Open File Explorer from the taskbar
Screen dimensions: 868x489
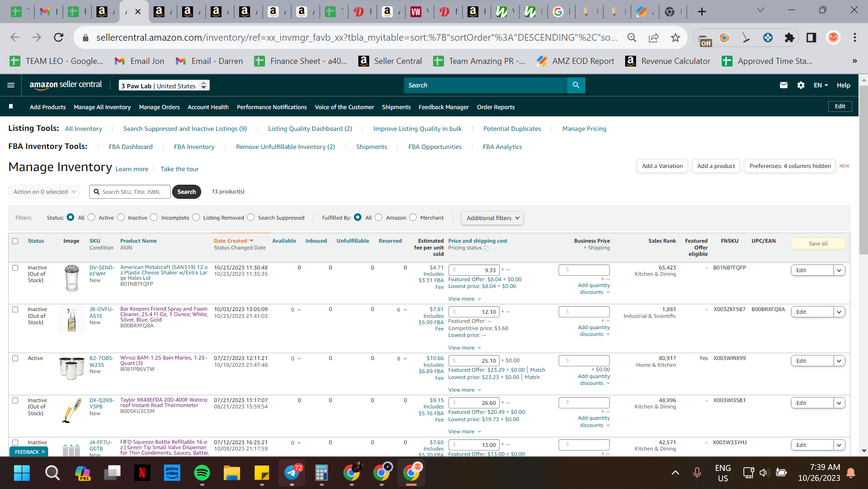pyautogui.click(x=231, y=473)
